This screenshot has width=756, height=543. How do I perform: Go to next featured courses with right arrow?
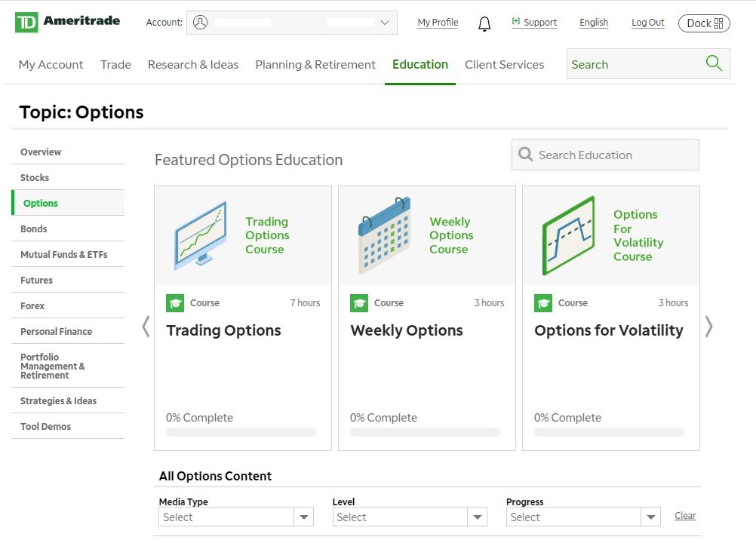click(708, 327)
